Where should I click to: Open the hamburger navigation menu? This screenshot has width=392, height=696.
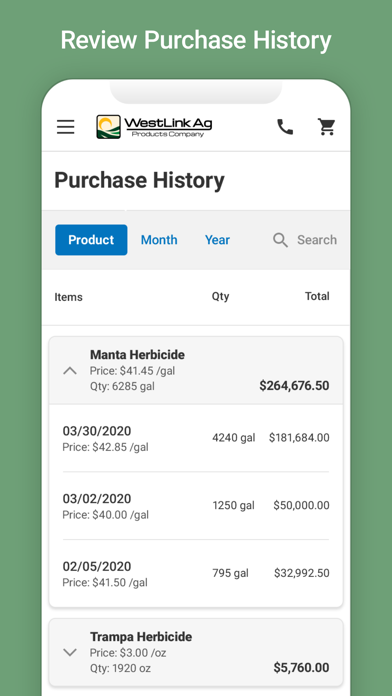(65, 127)
